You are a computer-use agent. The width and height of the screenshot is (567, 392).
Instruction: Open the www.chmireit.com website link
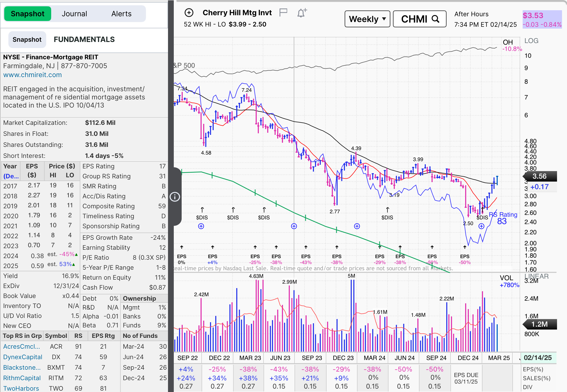click(32, 75)
